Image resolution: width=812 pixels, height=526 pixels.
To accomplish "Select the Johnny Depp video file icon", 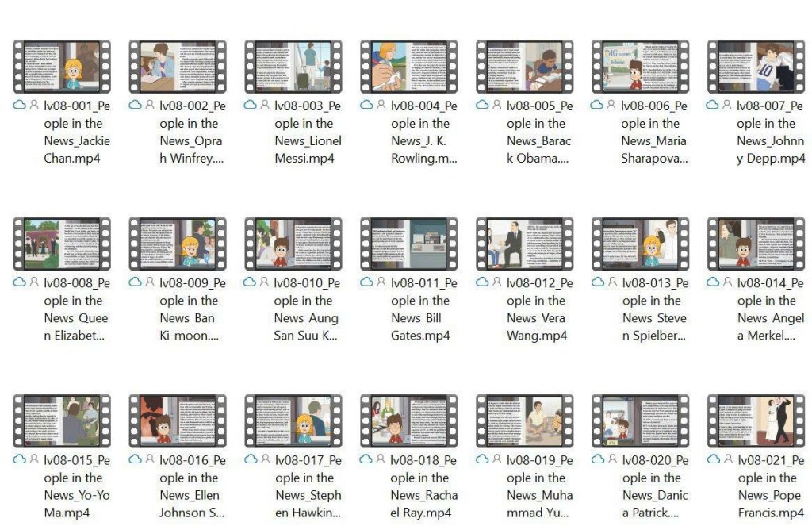I will coord(756,67).
